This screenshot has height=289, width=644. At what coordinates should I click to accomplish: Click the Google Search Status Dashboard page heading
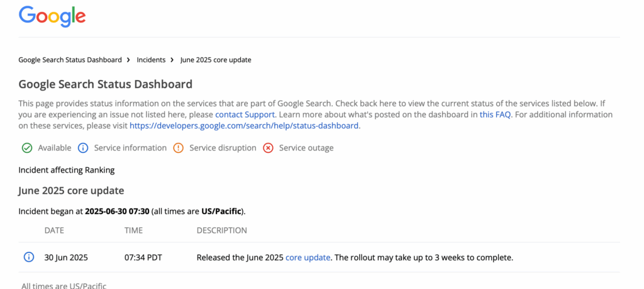pyautogui.click(x=106, y=84)
